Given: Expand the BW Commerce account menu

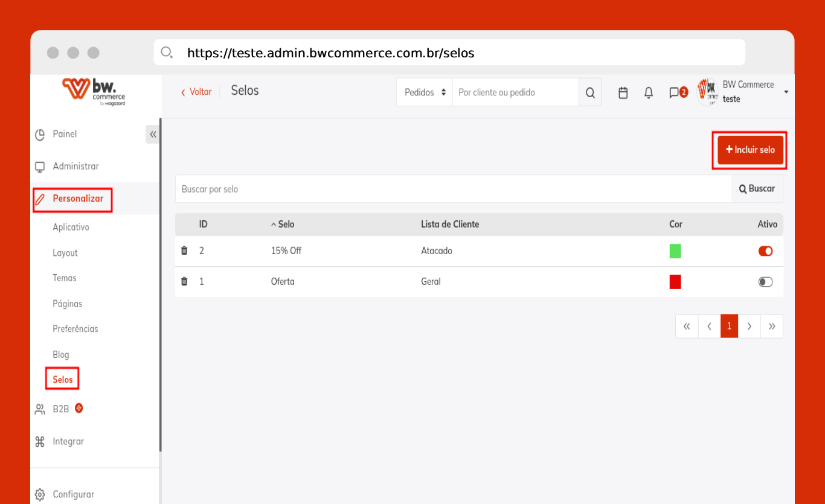Looking at the screenshot, I should (x=785, y=92).
